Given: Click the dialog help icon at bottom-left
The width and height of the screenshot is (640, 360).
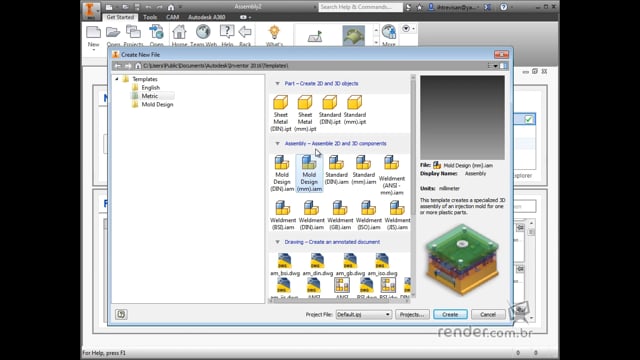Looking at the screenshot, I should point(121,314).
